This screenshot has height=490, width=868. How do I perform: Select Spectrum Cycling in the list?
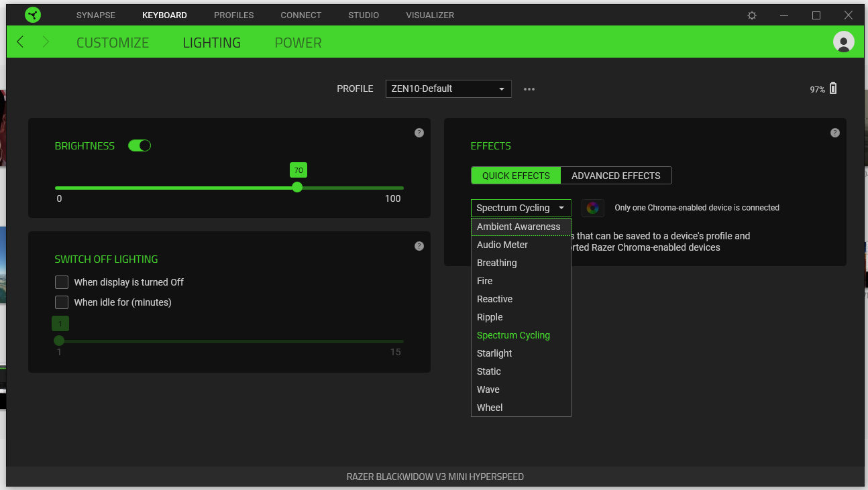pos(521,335)
